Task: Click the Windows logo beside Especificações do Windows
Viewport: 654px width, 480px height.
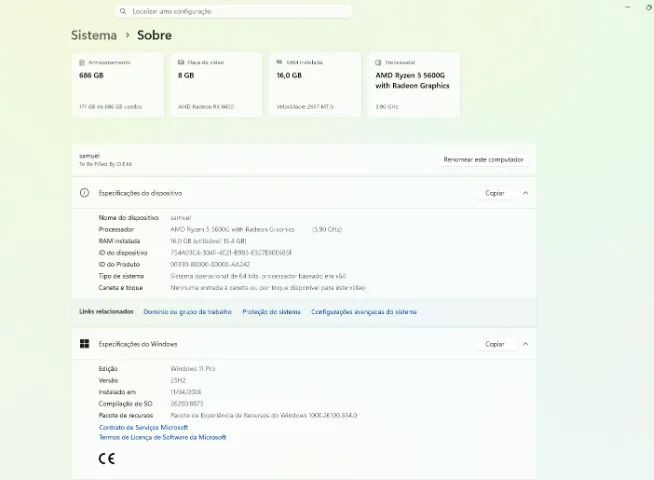Action: coord(84,344)
